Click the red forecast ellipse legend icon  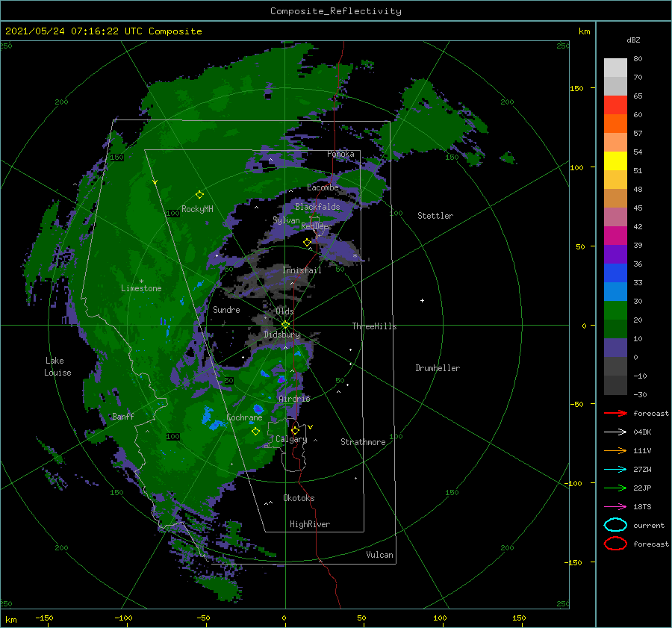click(x=615, y=544)
